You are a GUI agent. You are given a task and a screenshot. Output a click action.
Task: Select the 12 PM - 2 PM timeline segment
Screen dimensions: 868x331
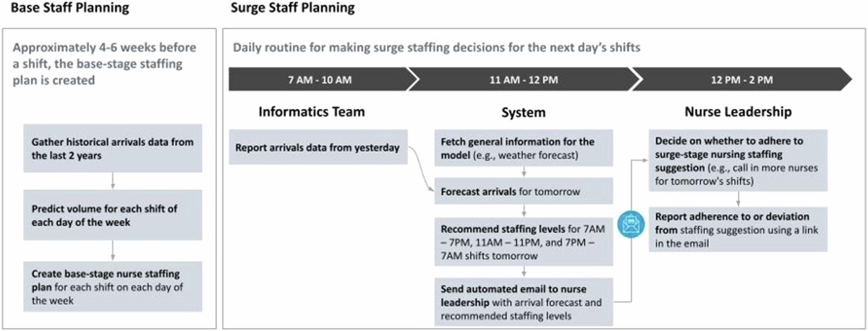741,79
